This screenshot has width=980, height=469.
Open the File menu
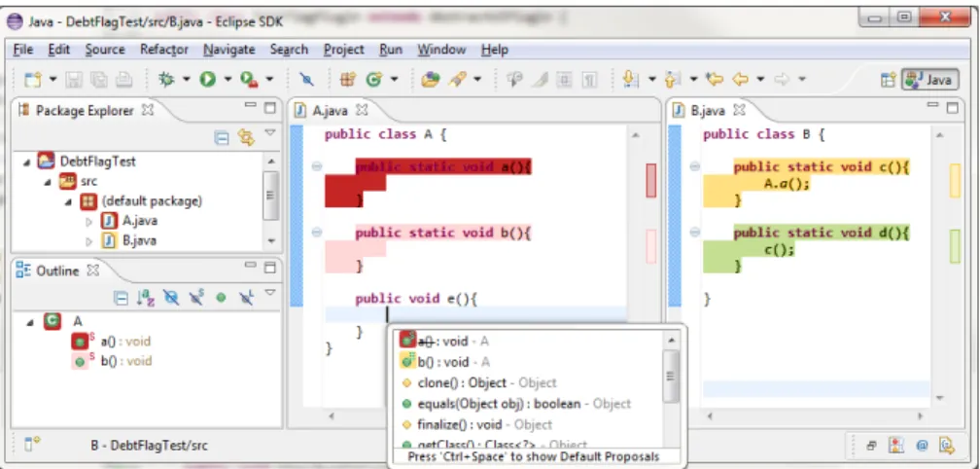(22, 50)
